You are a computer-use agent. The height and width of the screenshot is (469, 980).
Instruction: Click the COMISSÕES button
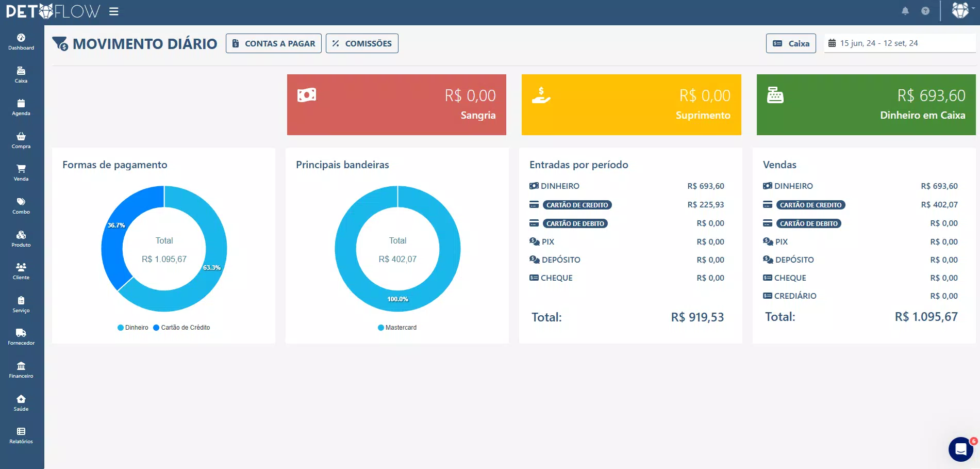click(362, 43)
